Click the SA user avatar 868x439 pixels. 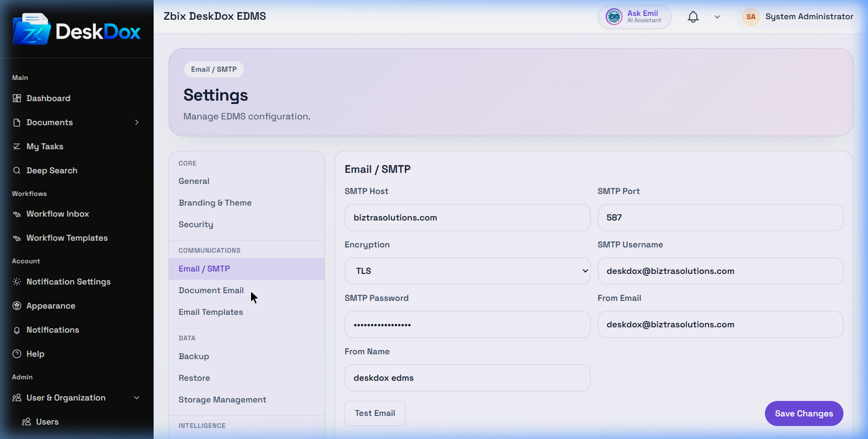(751, 17)
